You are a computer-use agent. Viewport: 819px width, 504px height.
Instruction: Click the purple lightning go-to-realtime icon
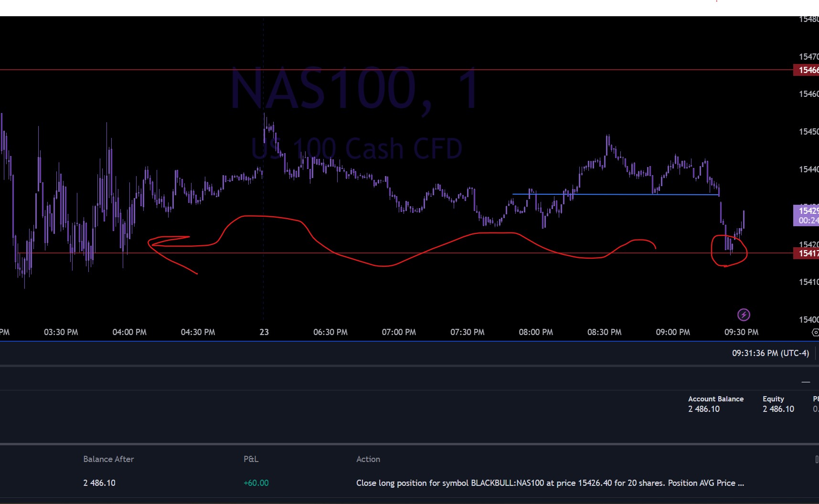(x=744, y=315)
